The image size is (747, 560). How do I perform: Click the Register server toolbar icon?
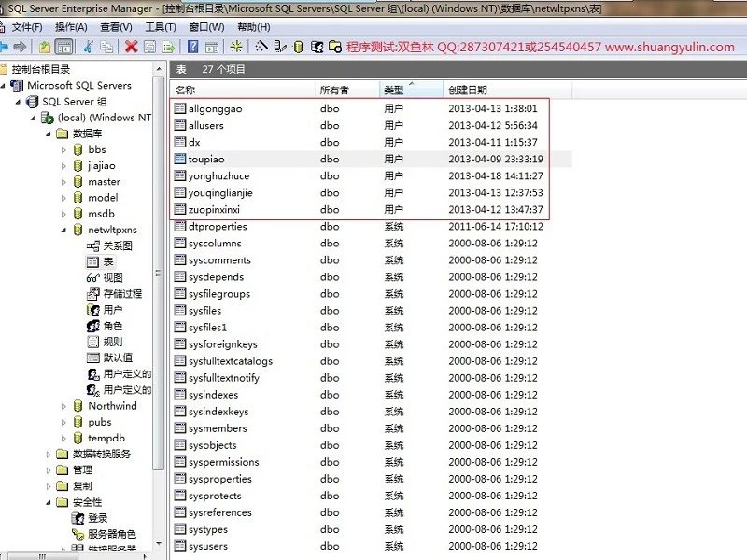280,47
